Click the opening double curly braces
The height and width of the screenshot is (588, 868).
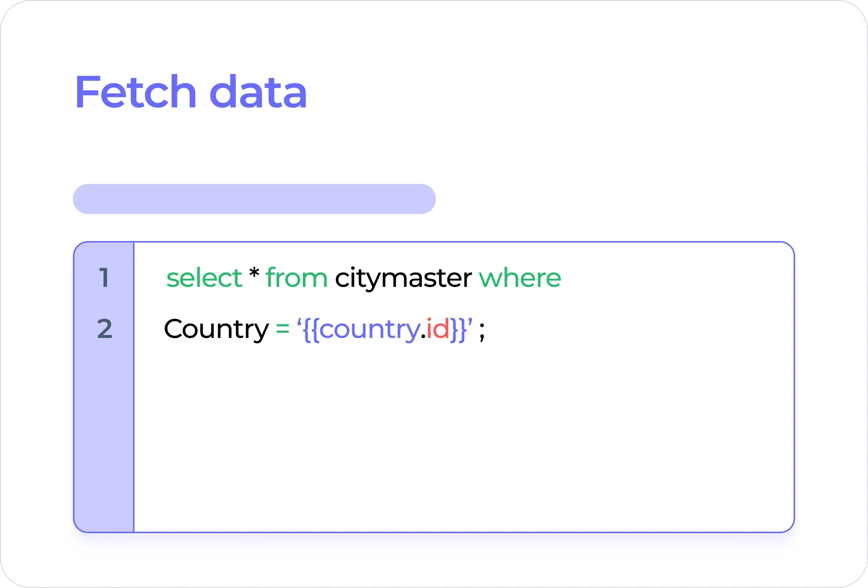click(x=311, y=330)
